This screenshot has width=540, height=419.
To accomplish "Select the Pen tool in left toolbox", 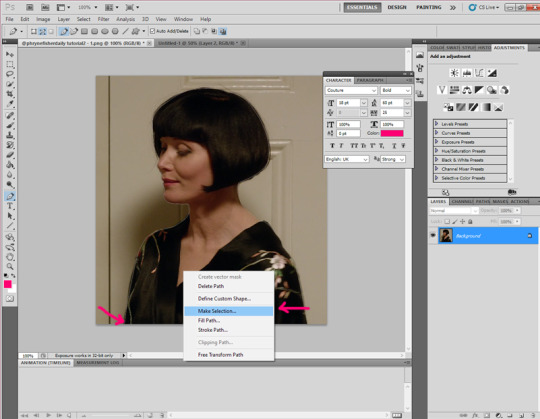I will tap(10, 196).
